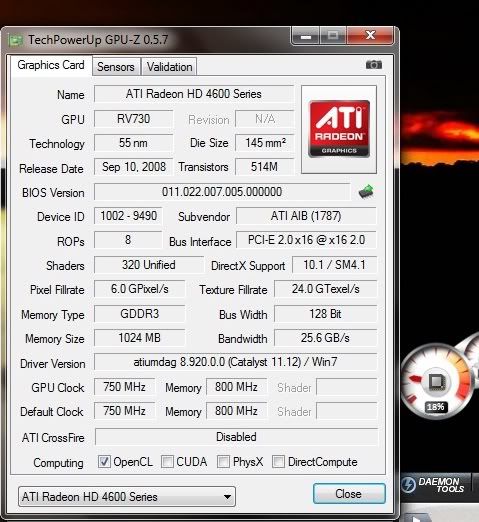Image resolution: width=479 pixels, height=522 pixels.
Task: Click the ATI CrossFire field showing Disabled
Action: coord(236,437)
